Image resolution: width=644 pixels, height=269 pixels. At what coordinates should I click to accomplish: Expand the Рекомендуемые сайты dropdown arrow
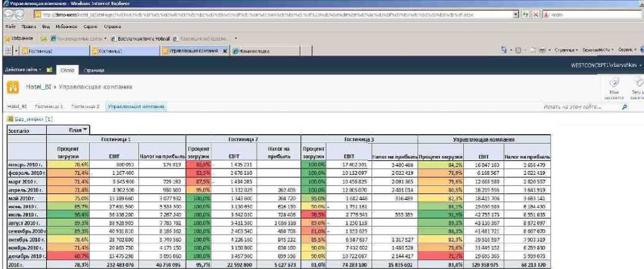[106, 38]
